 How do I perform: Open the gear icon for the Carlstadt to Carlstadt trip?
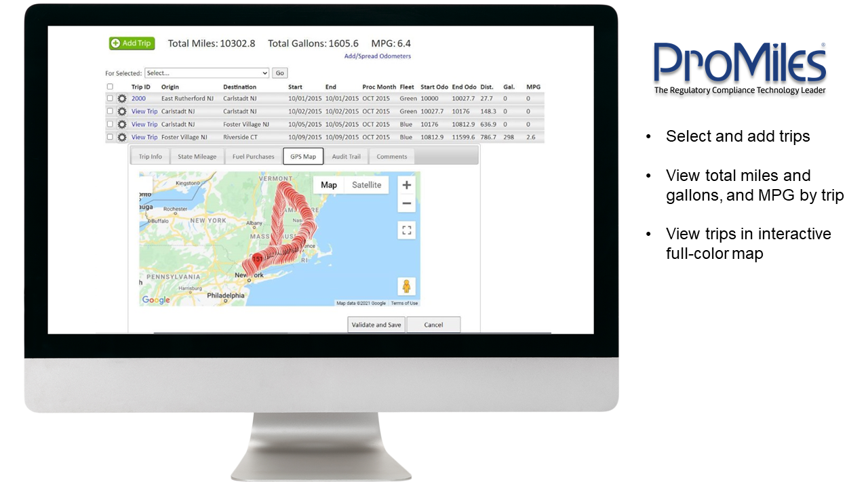[x=122, y=112]
